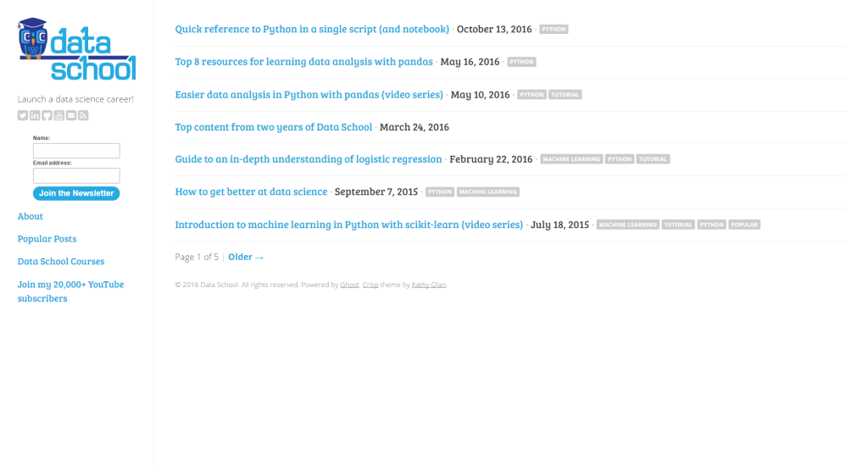Viewport: 868px width, 466px height.
Task: Click POPULAR tag on scikit-learn post
Action: (744, 225)
